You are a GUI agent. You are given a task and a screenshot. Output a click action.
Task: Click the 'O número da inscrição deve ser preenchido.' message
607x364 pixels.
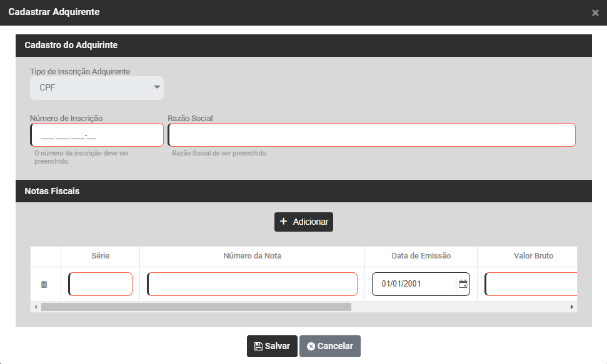point(81,157)
